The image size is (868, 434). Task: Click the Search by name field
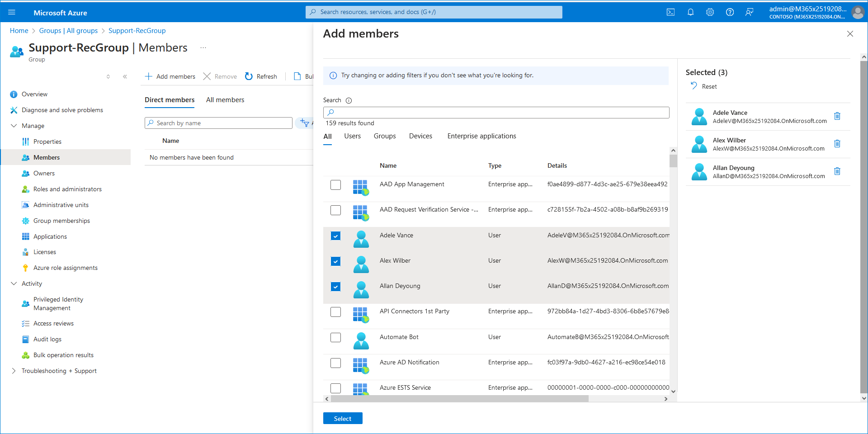pos(218,123)
